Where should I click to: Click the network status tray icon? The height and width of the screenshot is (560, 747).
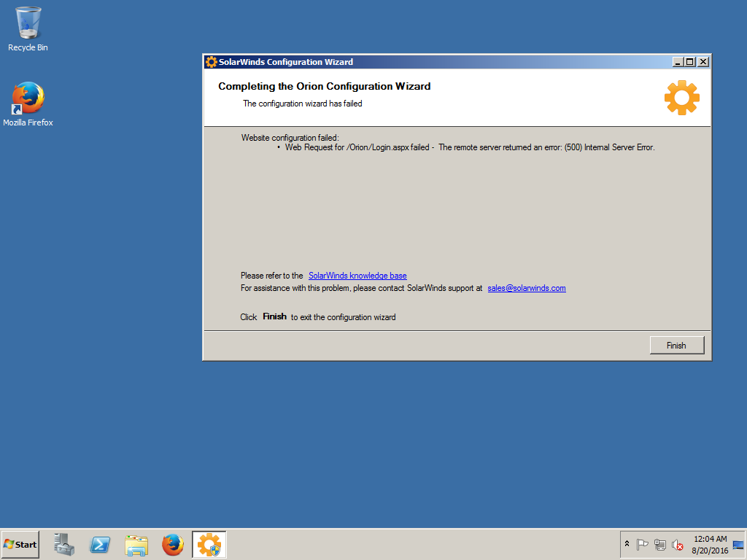[x=659, y=544]
